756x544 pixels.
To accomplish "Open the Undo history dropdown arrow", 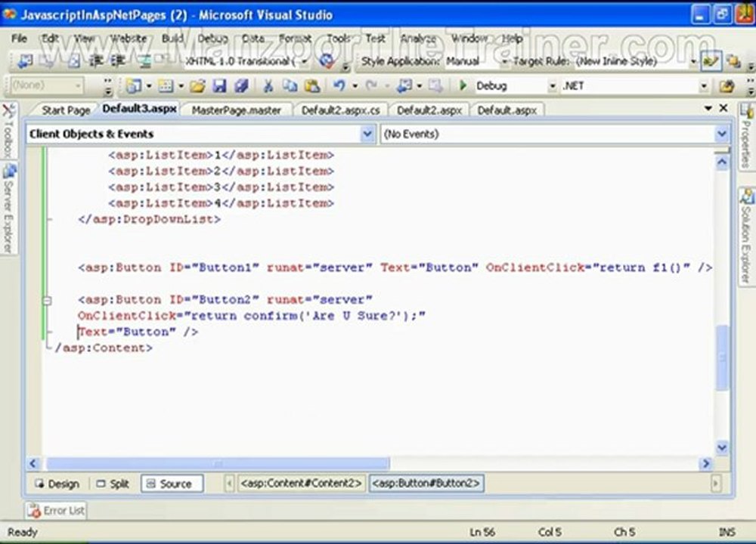I will tap(355, 86).
